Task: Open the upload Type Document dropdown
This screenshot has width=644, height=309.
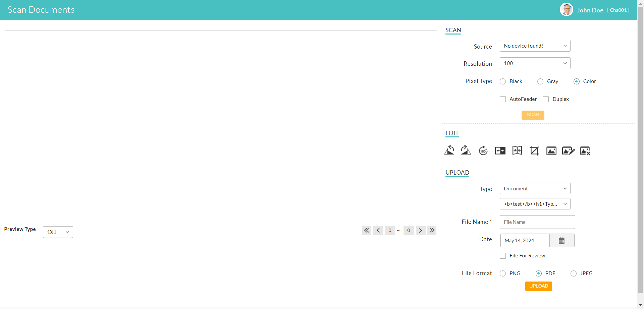Action: (535, 189)
